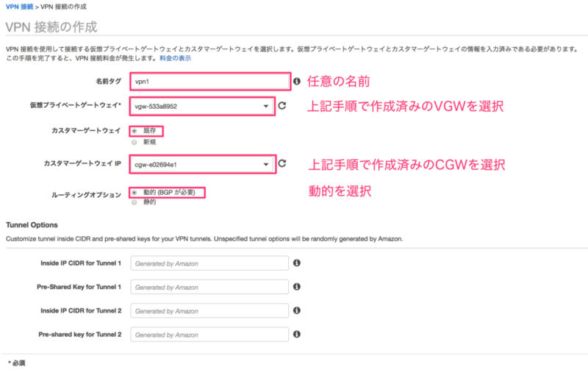Refresh the カスタマーゲートウェイ IP list
588x370 pixels.
282,163
